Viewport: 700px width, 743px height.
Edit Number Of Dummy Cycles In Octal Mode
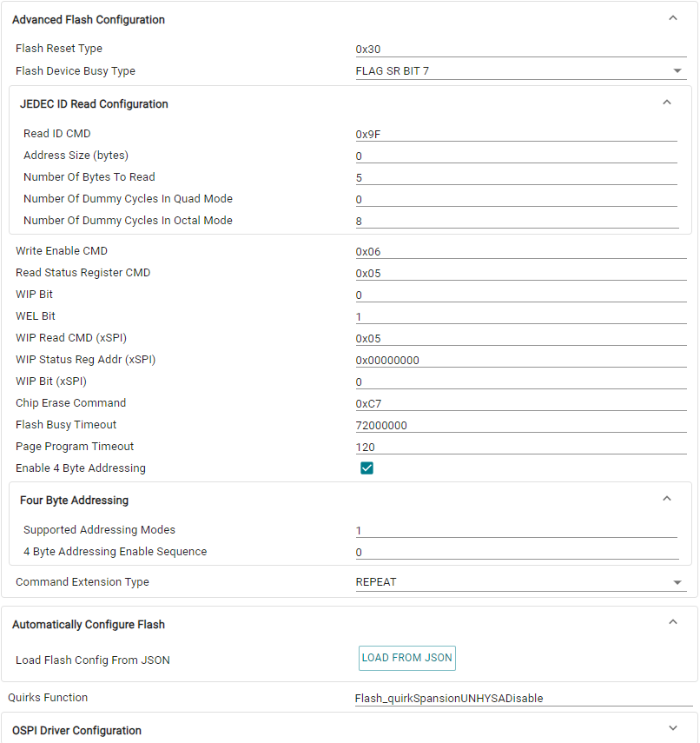[x=516, y=222]
